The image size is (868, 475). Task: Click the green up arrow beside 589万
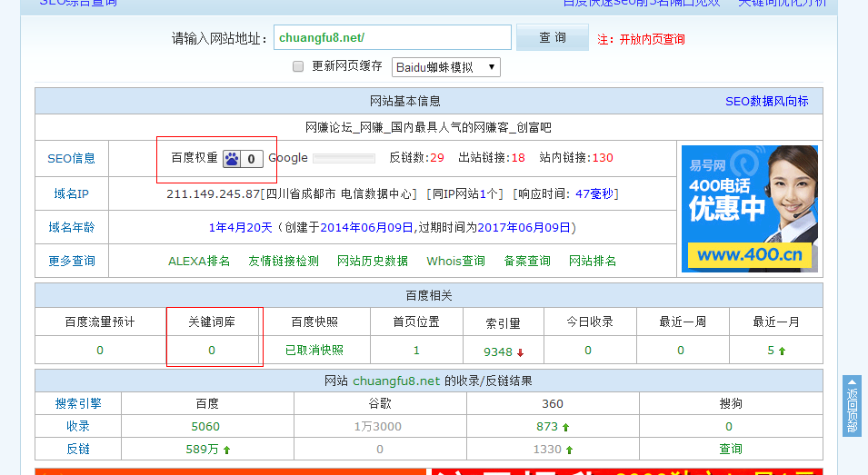(x=226, y=450)
